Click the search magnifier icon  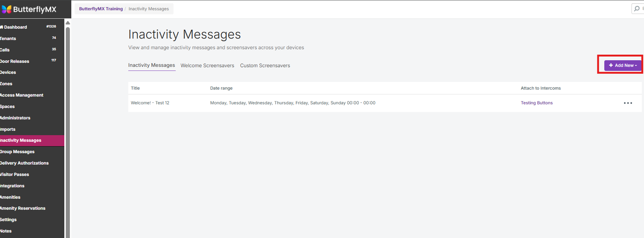click(x=637, y=8)
